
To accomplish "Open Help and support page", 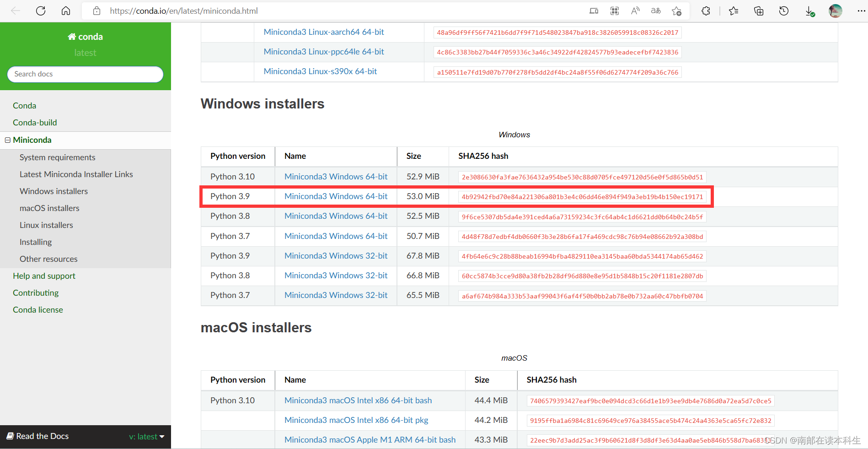I will point(44,276).
